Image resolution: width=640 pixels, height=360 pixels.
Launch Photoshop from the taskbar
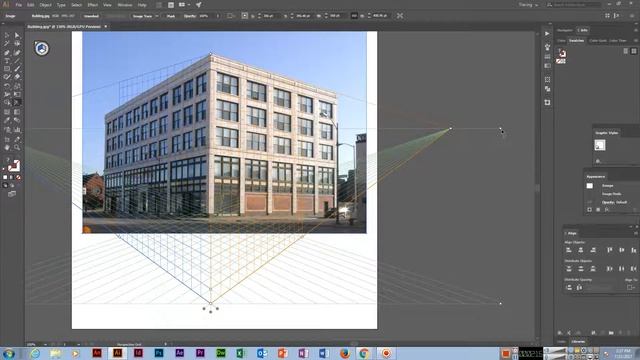coord(159,353)
